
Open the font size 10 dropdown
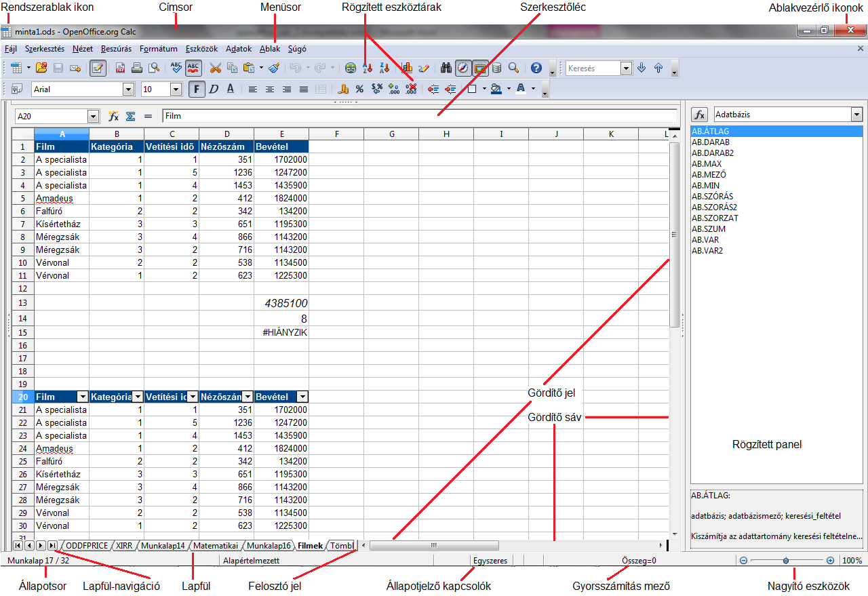176,89
